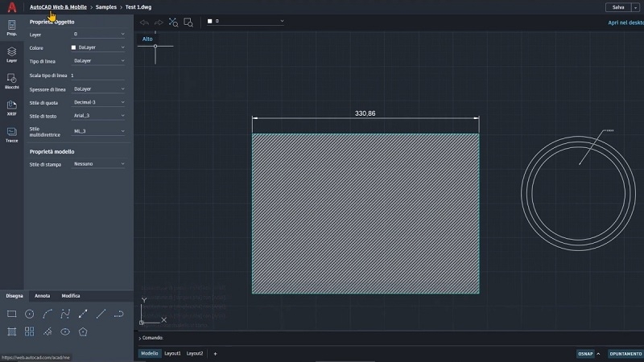Switch to the Modifica tab
Viewport: 644px width, 362px height.
71,296
